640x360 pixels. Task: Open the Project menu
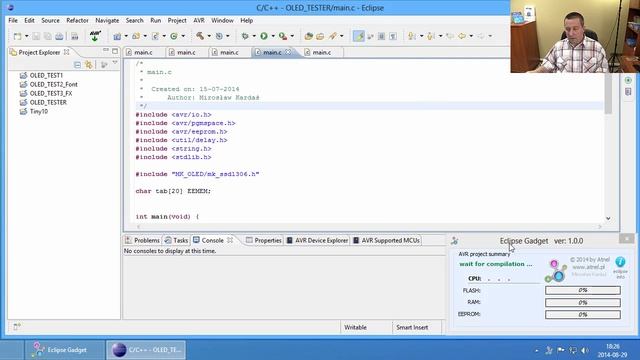[177, 20]
